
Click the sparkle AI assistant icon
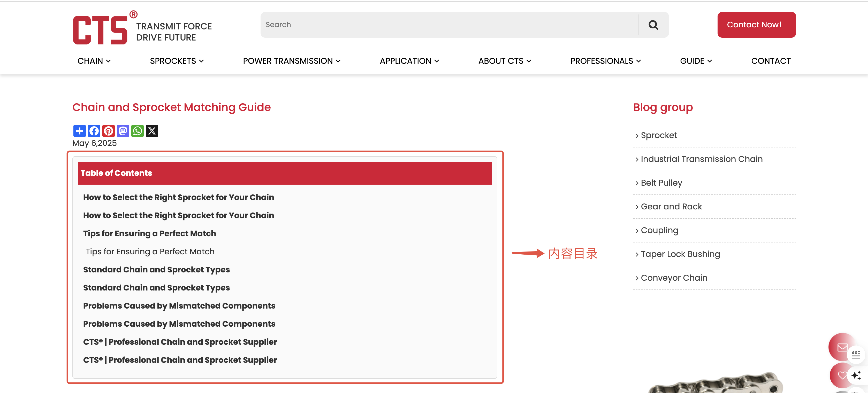point(856,375)
